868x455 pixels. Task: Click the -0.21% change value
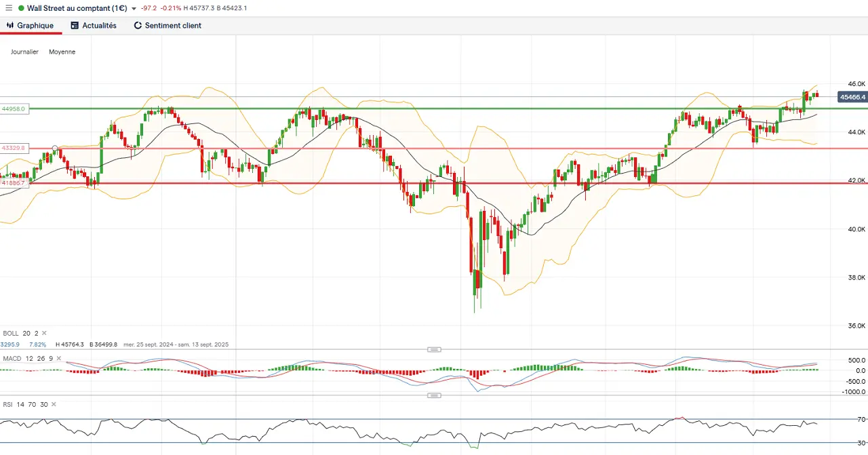(170, 8)
